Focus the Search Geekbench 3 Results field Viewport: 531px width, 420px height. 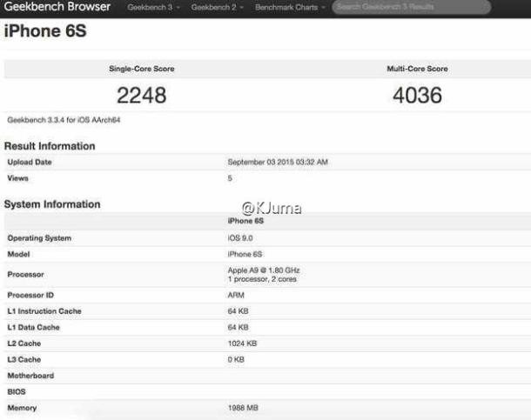point(411,7)
